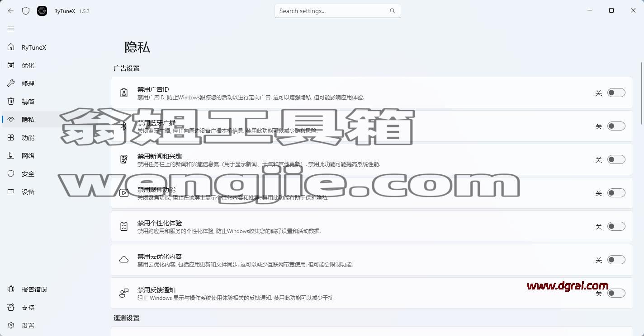Enable the 禁用反馈通知 toggle
Screen dimensions: 644x336
pyautogui.click(x=616, y=293)
